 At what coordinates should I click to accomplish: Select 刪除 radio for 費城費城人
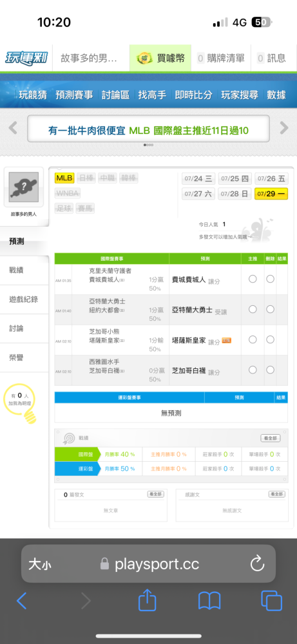(x=270, y=279)
